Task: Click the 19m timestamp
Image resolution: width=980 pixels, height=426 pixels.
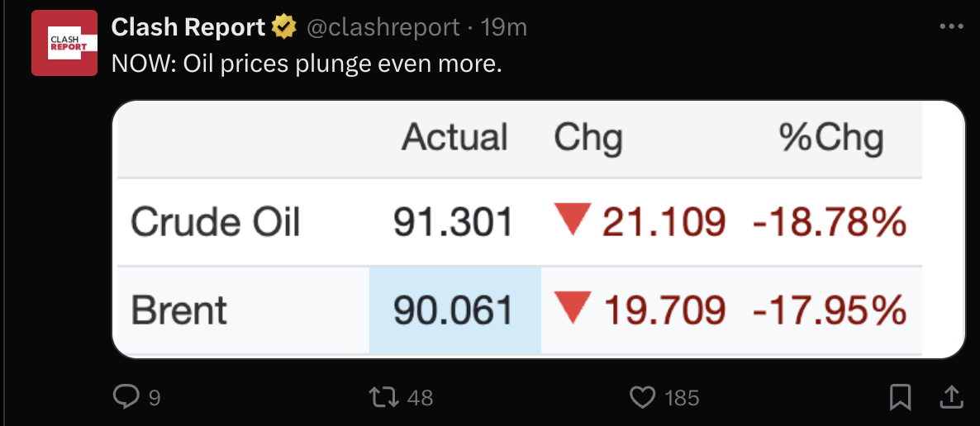Action: [503, 27]
